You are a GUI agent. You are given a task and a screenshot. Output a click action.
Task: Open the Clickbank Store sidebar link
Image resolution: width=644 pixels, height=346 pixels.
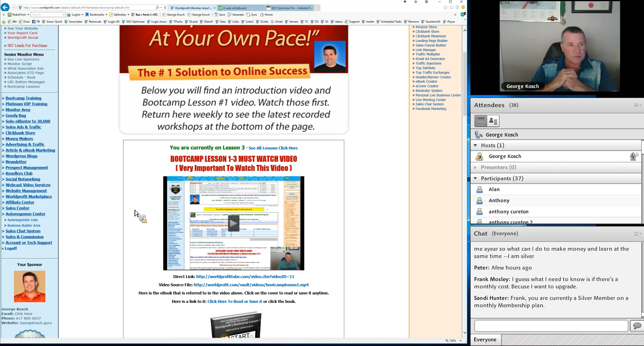20,133
